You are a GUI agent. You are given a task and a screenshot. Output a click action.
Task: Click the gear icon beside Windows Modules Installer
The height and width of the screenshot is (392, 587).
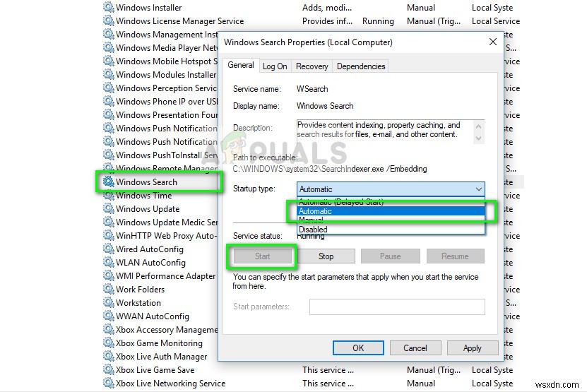109,74
